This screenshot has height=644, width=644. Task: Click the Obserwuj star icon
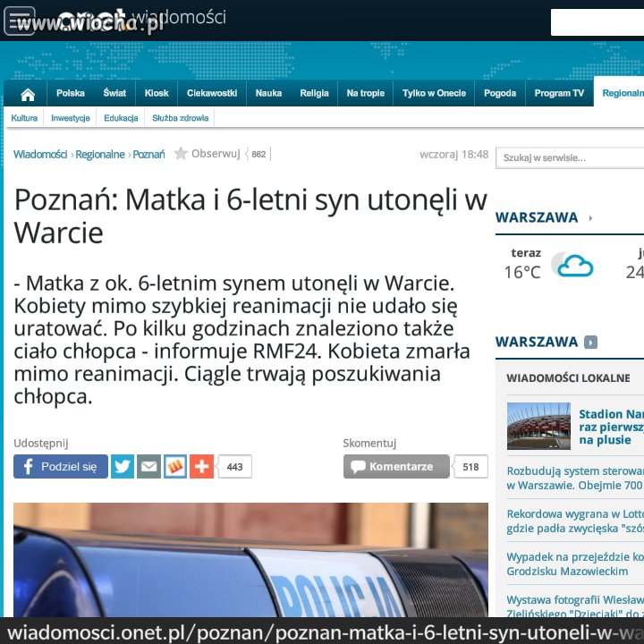pyautogui.click(x=181, y=154)
